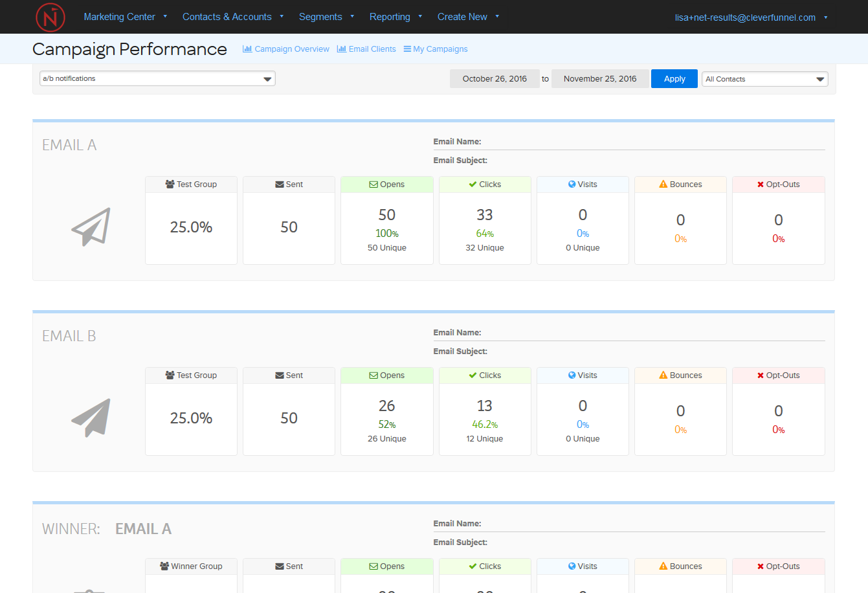Image resolution: width=868 pixels, height=593 pixels.
Task: Click the Email A paper plane icon
Action: (91, 227)
